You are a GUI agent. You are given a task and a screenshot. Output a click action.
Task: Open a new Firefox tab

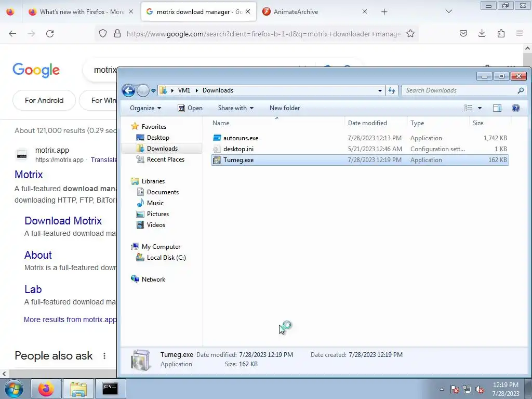[384, 12]
